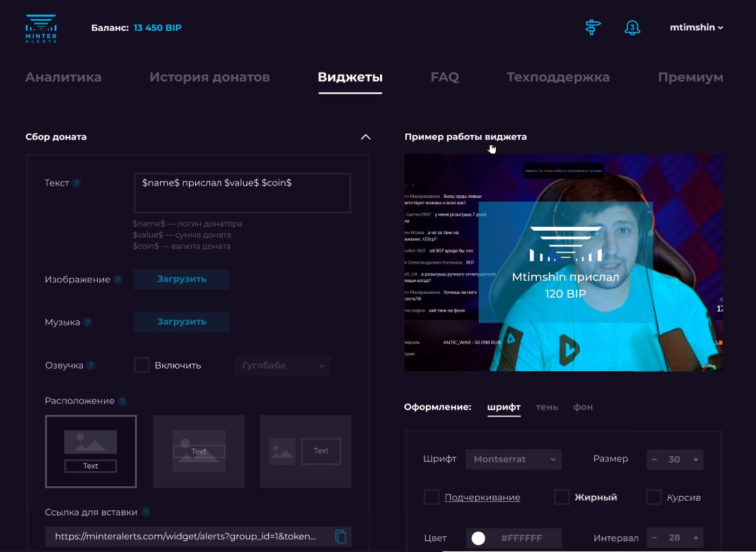
Task: Click Загрузить button for Изображение
Action: [181, 279]
